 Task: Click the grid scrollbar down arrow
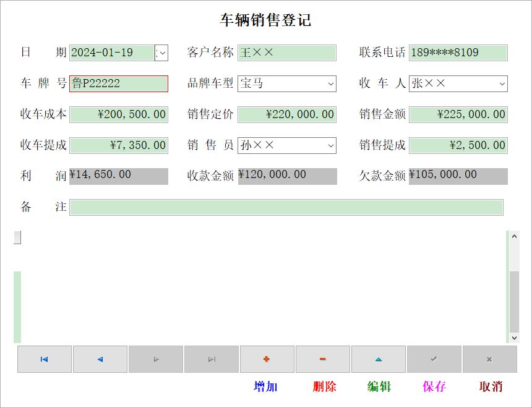click(514, 338)
